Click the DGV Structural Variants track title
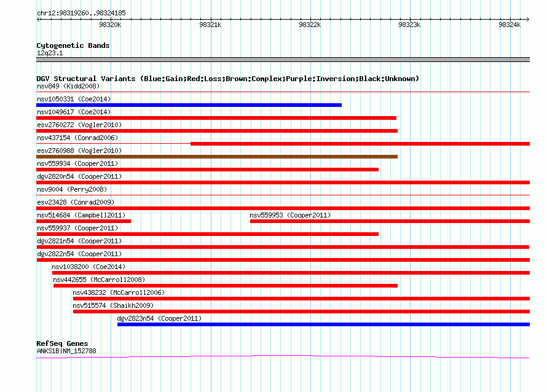This screenshot has height=392, width=547. click(227, 79)
